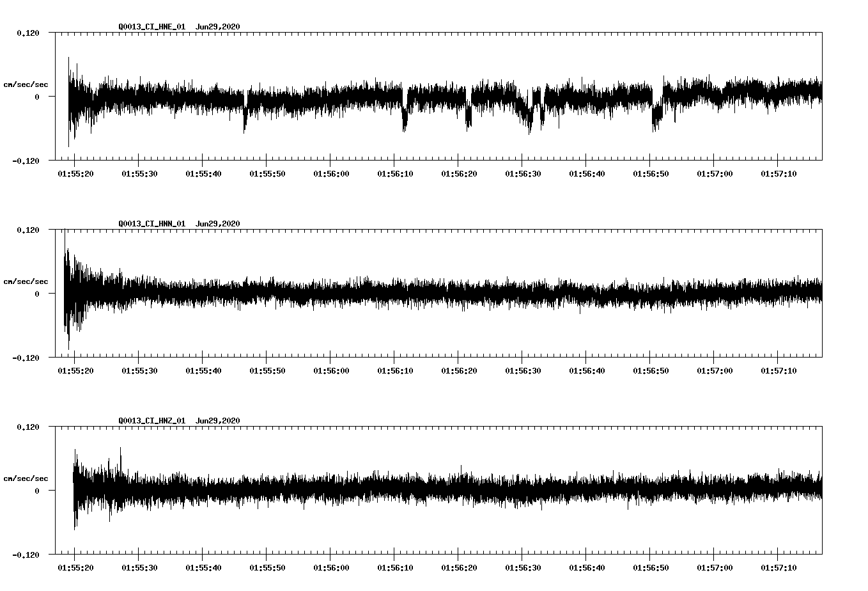The height and width of the screenshot is (591, 868).
Task: Click the initial onset spike in HNZ trace
Action: [75, 489]
